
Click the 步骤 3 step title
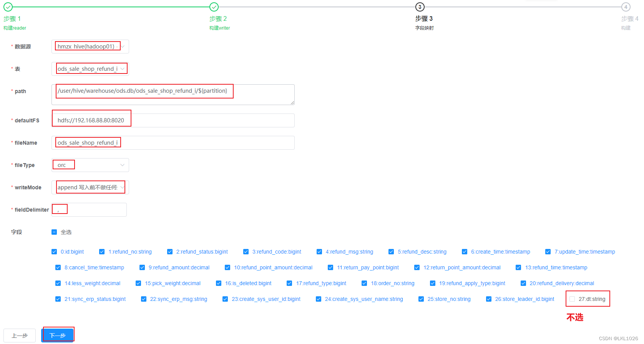424,18
